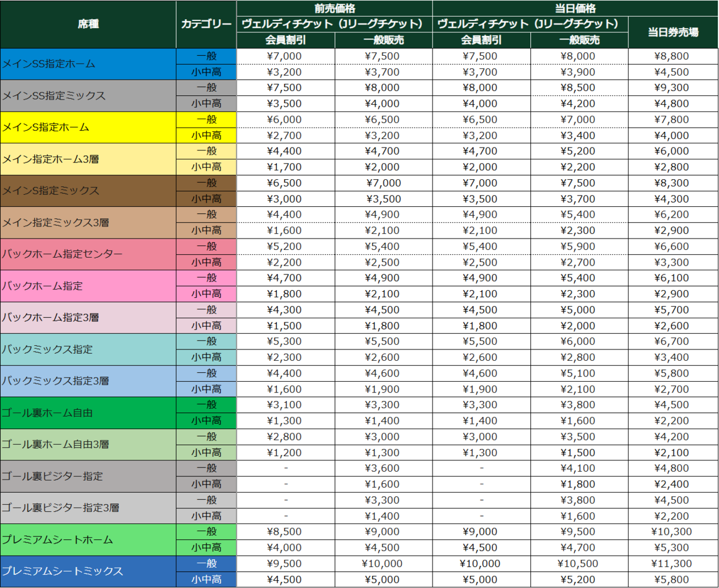Choose the pink バックホーム指定センター seat cell
This screenshot has height=588, width=719.
88,254
